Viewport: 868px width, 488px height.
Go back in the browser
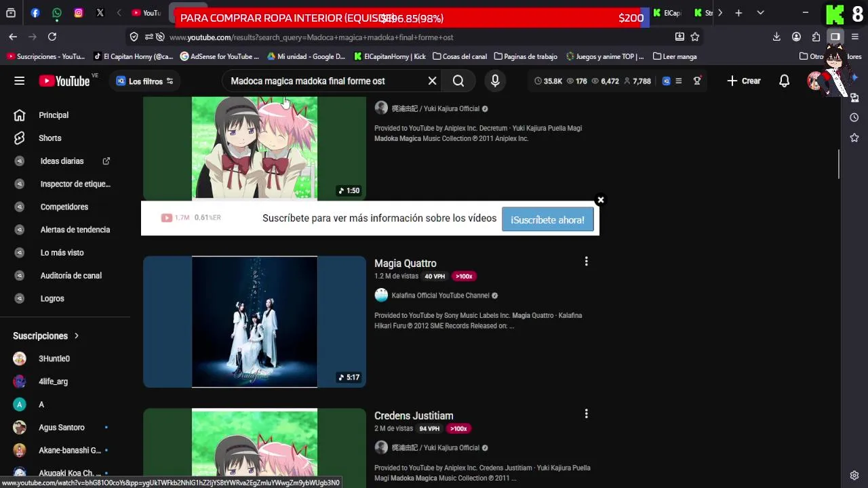pos(13,37)
